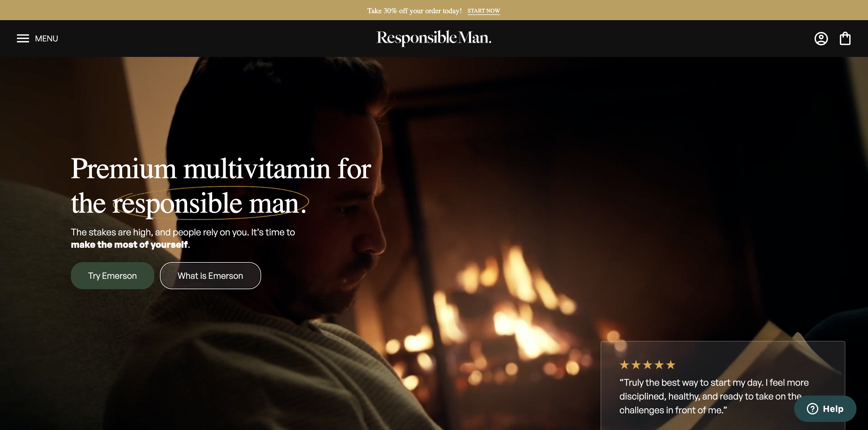The width and height of the screenshot is (868, 430).
Task: Click 'The stakes are high' subheading line
Action: [183, 232]
